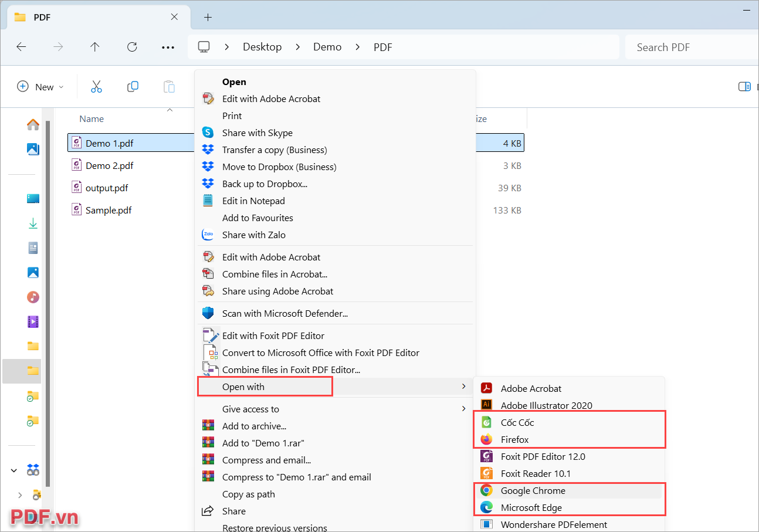Screen dimensions: 759x532
Task: Choose Share with Zalo
Action: 335,235
